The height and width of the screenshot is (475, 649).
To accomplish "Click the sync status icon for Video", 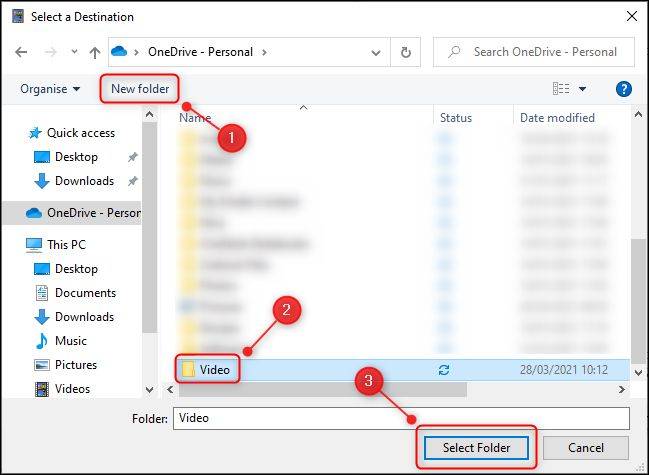I will tap(444, 369).
